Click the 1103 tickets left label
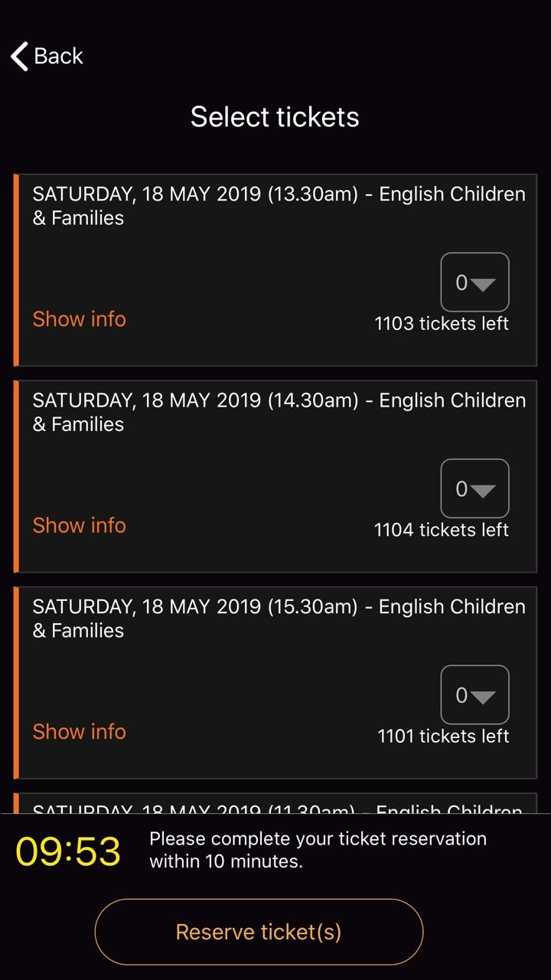Image resolution: width=551 pixels, height=980 pixels. click(x=442, y=324)
